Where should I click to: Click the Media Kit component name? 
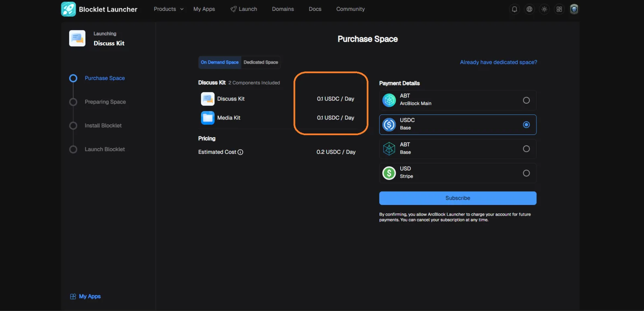click(229, 118)
